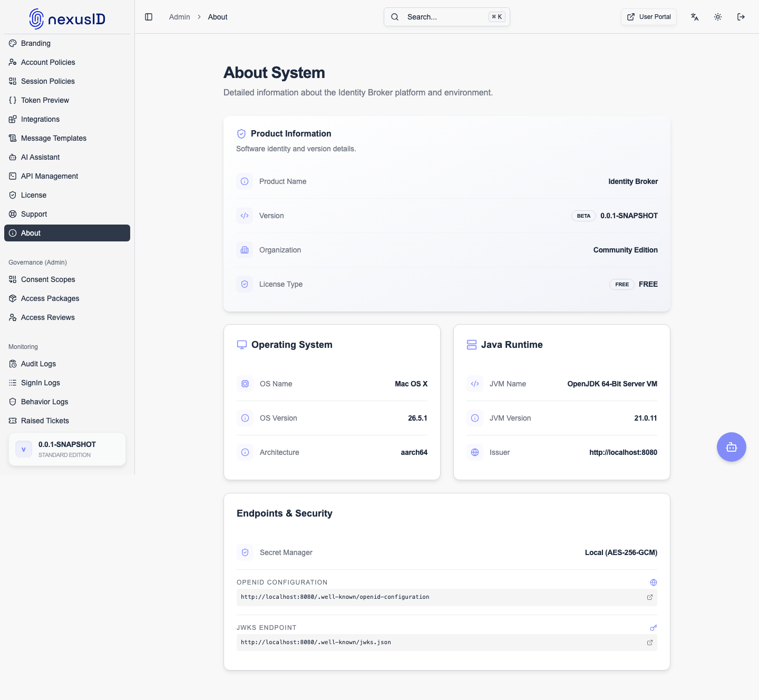This screenshot has width=759, height=700.
Task: Click Admin breadcrumb link
Action: (179, 17)
